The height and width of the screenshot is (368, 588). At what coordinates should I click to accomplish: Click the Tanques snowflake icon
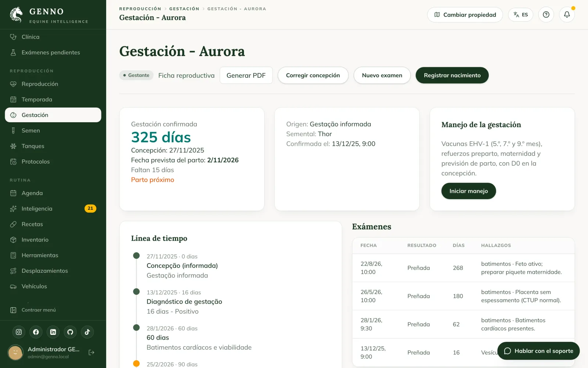(x=13, y=146)
